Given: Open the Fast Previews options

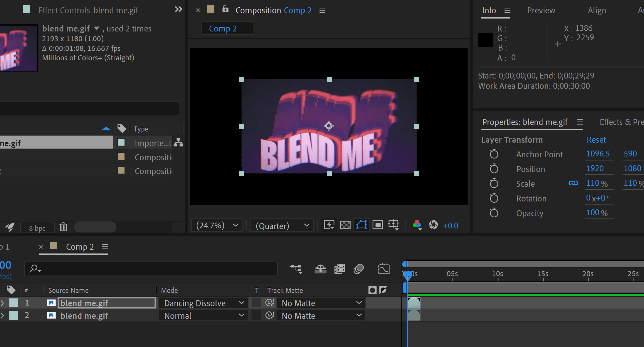Looking at the screenshot, I should point(329,225).
